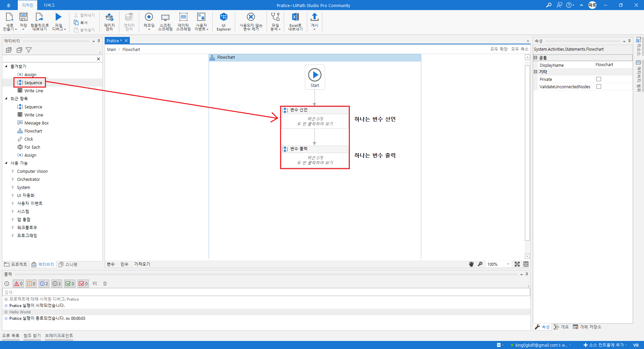Open Manage Packages icon
Viewport: 644px width, 349px height.
tap(109, 17)
